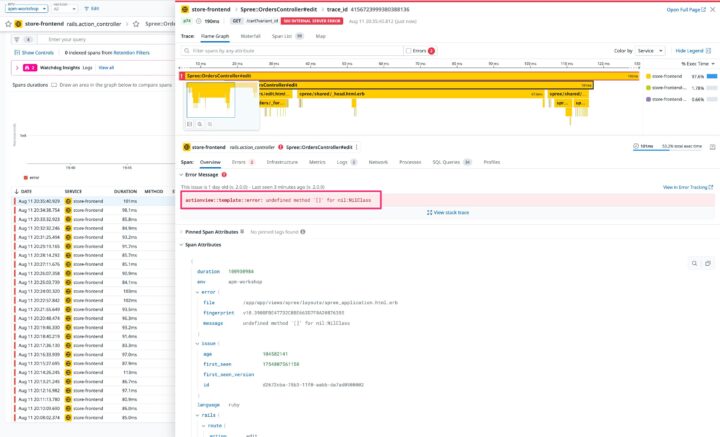
Task: Click store-frontend icon in span detail header
Action: coord(186,147)
